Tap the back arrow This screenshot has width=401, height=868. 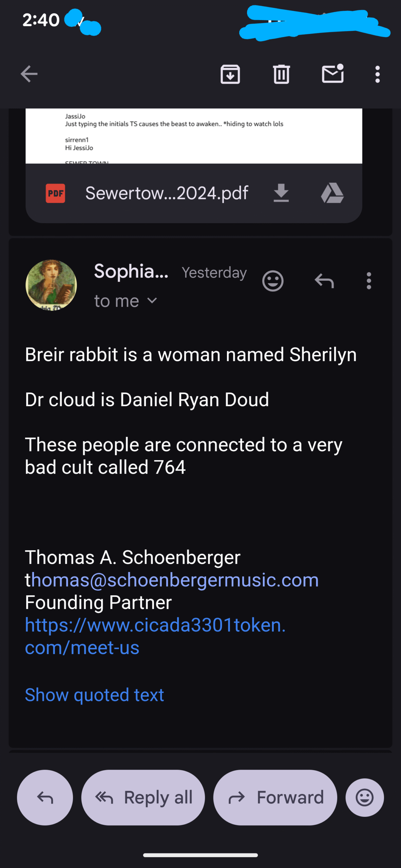(29, 74)
